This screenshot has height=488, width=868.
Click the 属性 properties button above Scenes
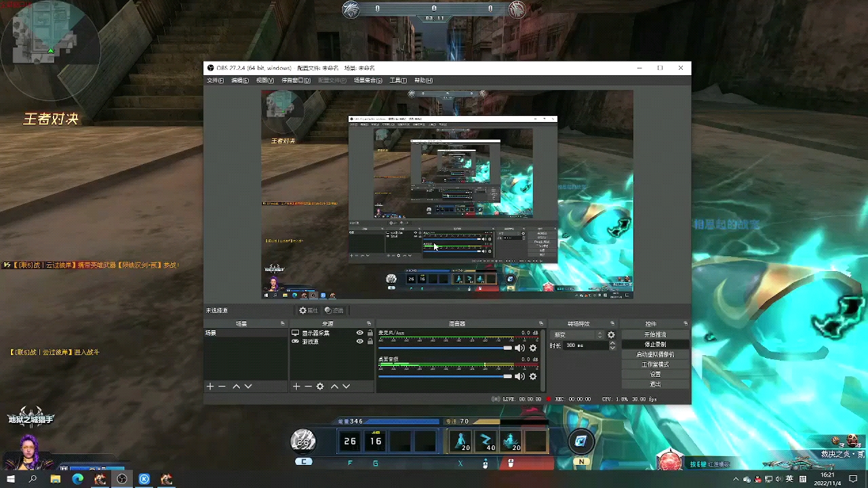[309, 310]
